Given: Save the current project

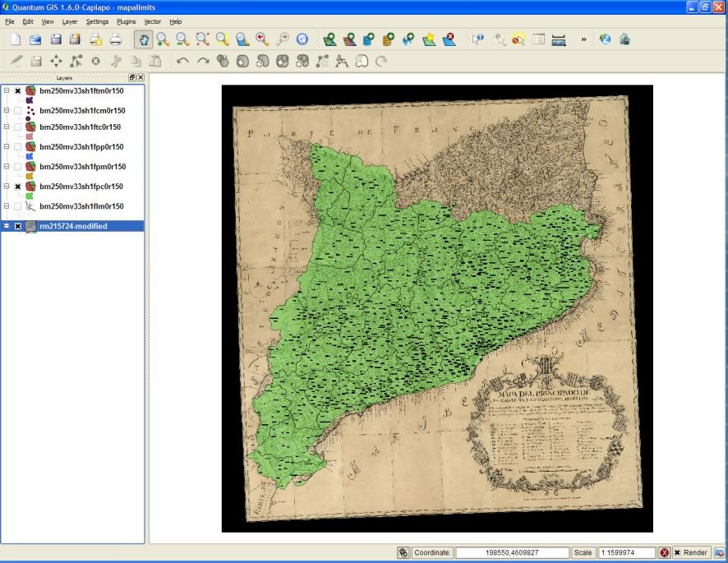Looking at the screenshot, I should coord(56,39).
